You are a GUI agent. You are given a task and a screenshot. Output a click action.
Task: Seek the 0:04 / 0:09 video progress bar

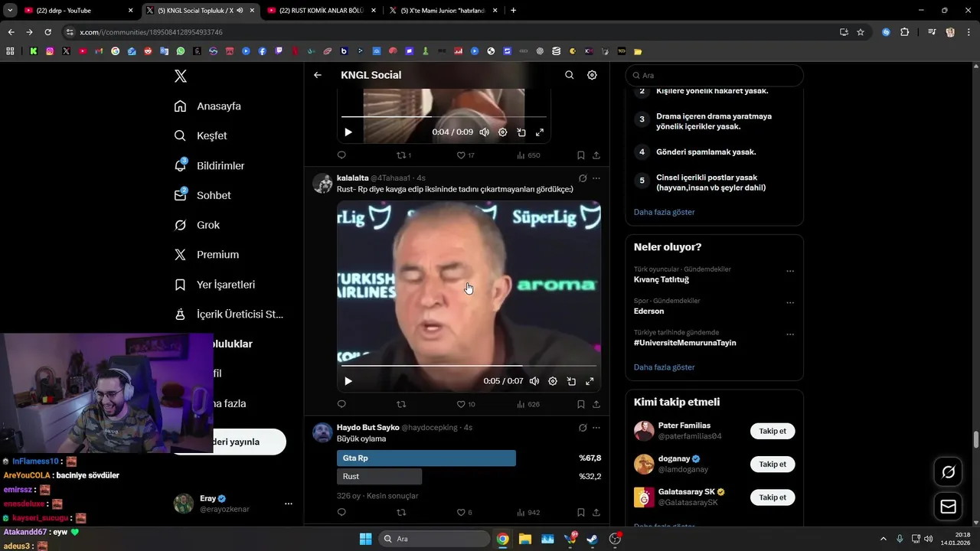(x=444, y=116)
